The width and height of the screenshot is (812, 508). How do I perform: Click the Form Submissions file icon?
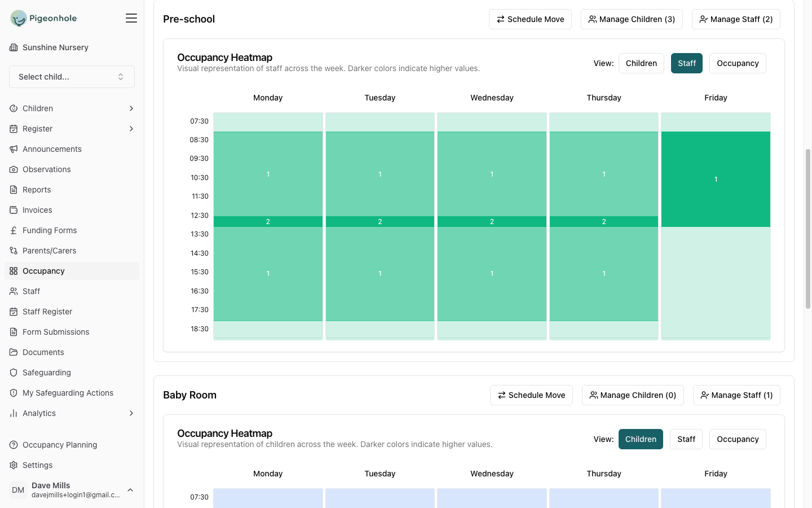pyautogui.click(x=14, y=332)
